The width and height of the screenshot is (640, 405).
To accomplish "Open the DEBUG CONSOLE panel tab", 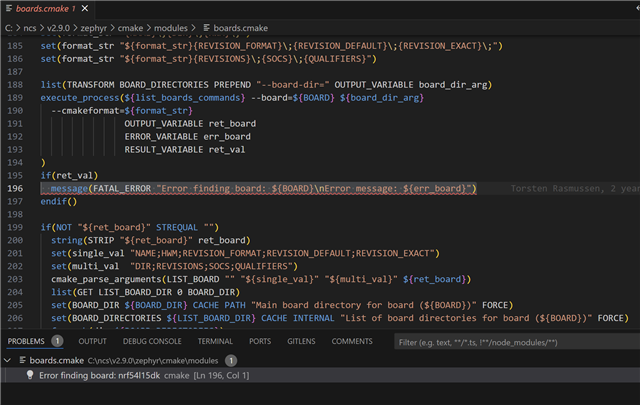I will tap(152, 341).
